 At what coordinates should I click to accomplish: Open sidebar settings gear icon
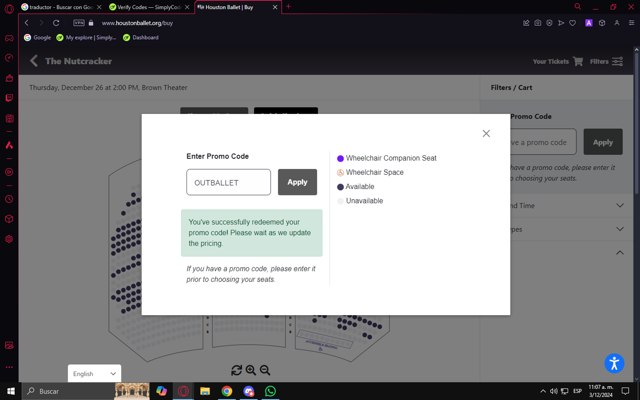coord(9,239)
